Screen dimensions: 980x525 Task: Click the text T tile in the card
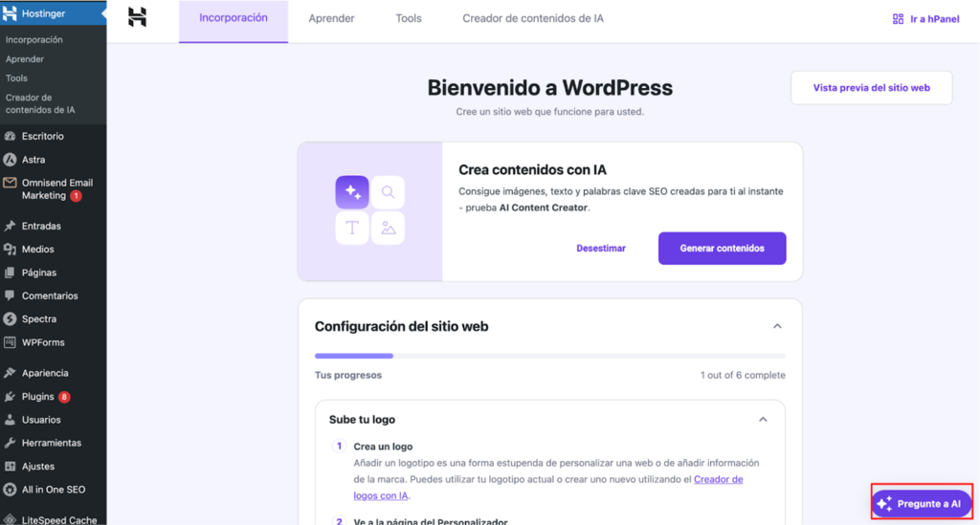point(352,228)
